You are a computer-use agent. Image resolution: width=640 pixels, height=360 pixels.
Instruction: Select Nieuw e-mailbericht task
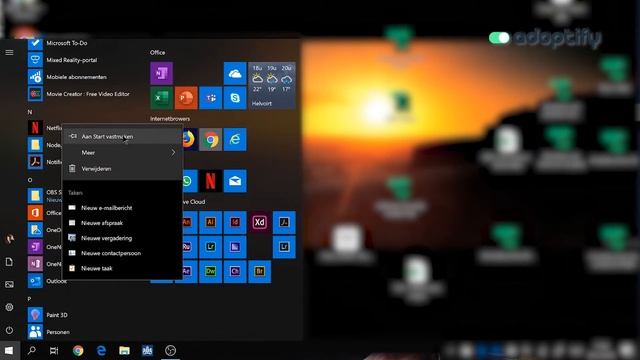[x=122, y=208]
